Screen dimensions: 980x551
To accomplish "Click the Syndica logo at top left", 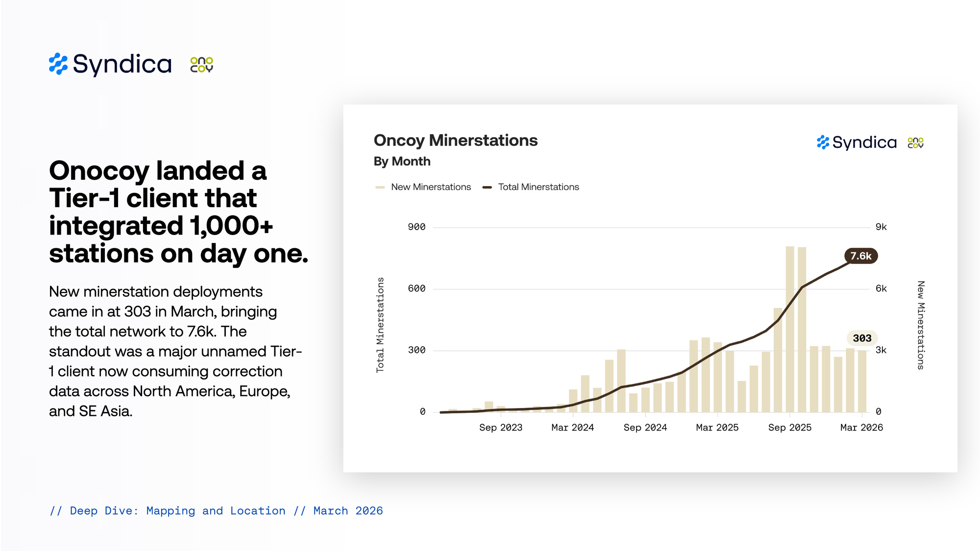I will tap(110, 64).
